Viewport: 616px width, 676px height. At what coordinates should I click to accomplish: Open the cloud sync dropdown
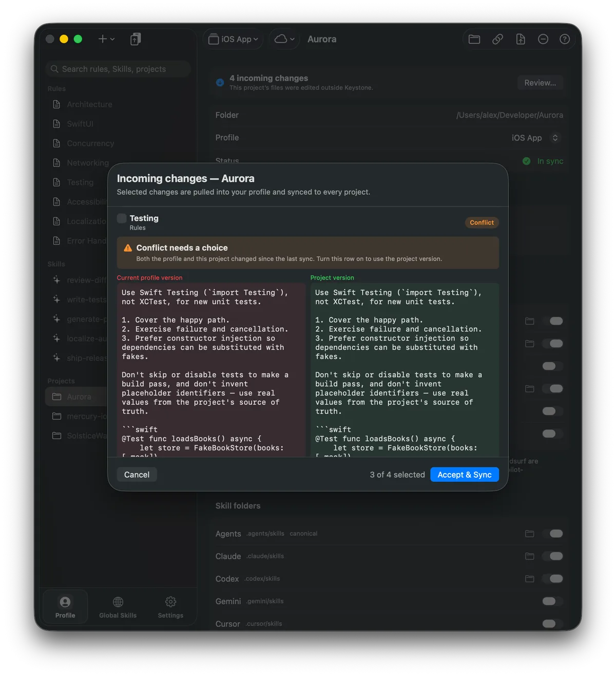point(284,39)
